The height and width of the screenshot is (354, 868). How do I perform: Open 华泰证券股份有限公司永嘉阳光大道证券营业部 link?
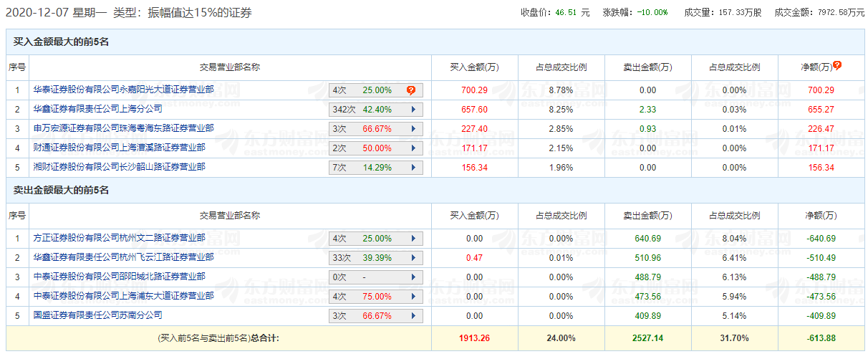tap(123, 90)
